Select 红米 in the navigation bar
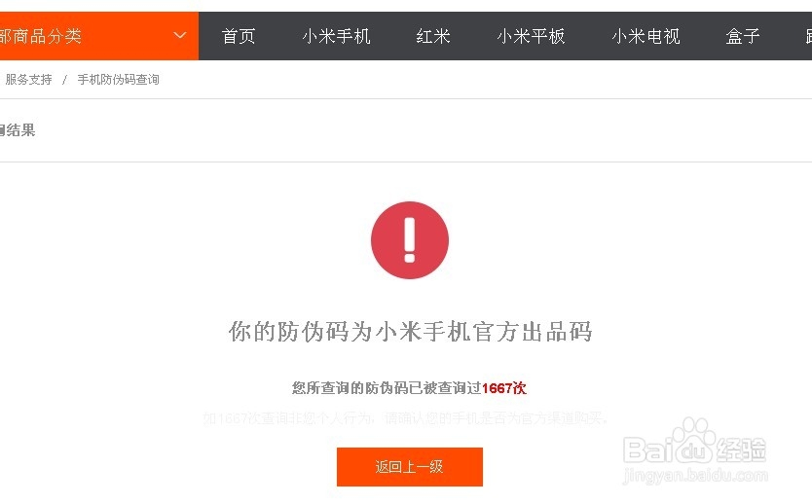Image resolution: width=812 pixels, height=504 pixels. tap(433, 36)
